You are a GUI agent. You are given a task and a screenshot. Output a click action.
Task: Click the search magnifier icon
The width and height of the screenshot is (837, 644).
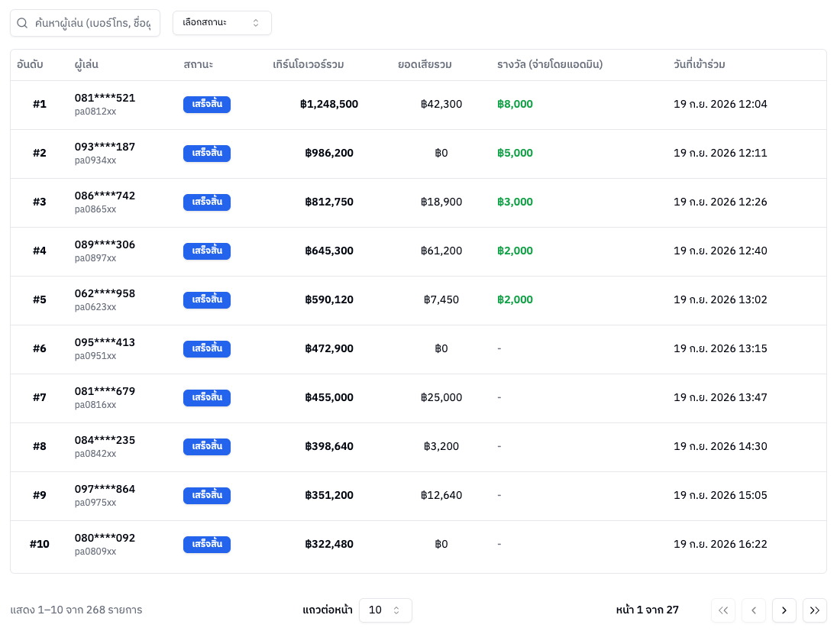22,23
